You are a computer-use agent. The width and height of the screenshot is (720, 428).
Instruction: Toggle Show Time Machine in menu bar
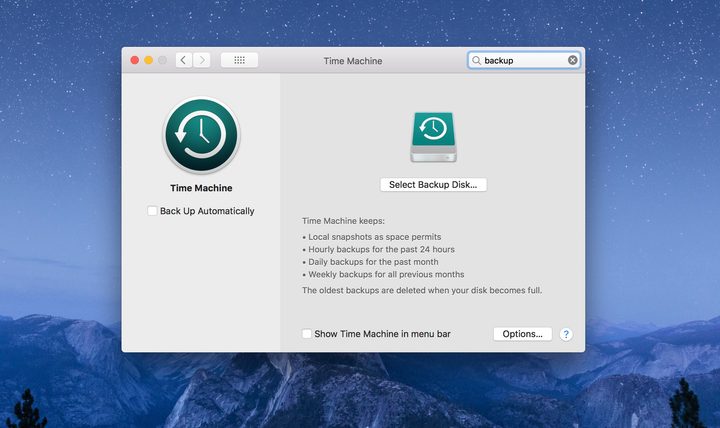coord(307,334)
